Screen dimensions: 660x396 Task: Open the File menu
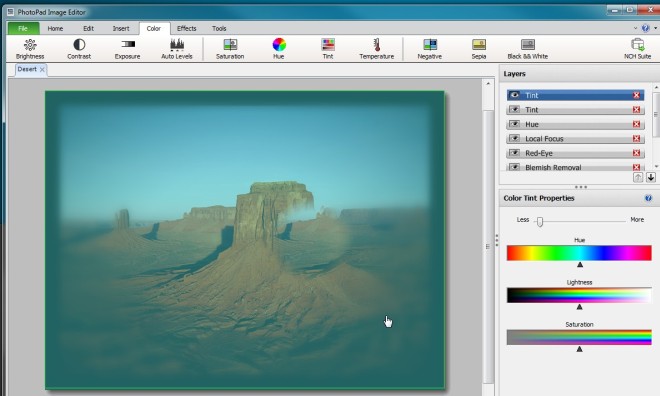click(23, 28)
